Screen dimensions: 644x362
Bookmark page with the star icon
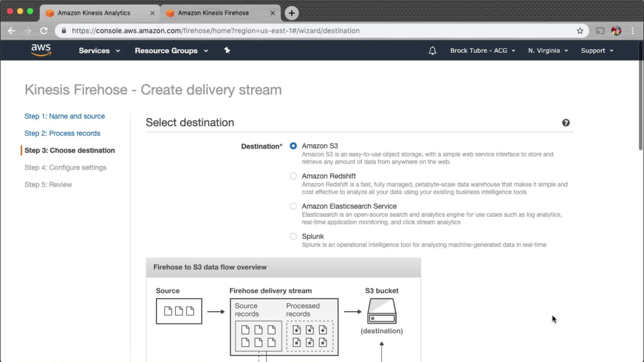(x=580, y=31)
